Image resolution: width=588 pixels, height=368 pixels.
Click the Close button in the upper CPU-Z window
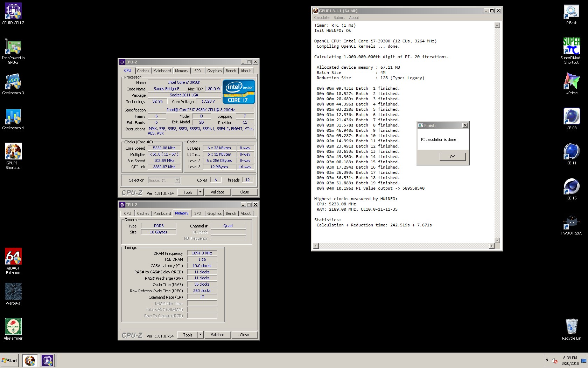(244, 192)
